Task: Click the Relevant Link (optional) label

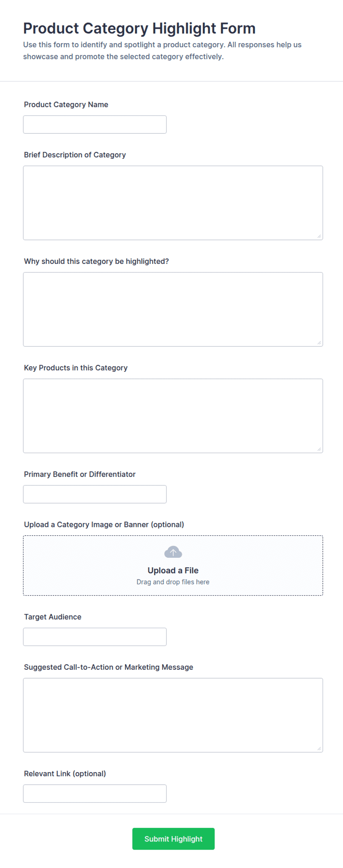Action: tap(65, 774)
